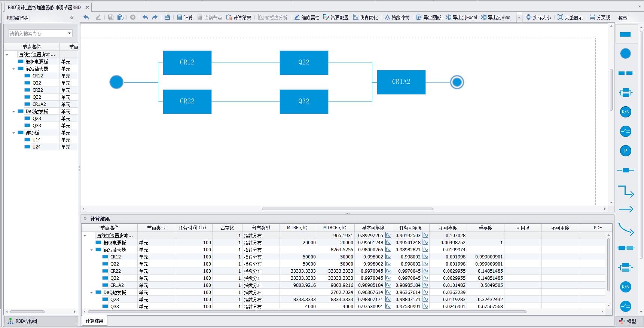Open 资源配置 from the toolbar
The image size is (644, 328).
[x=336, y=18]
